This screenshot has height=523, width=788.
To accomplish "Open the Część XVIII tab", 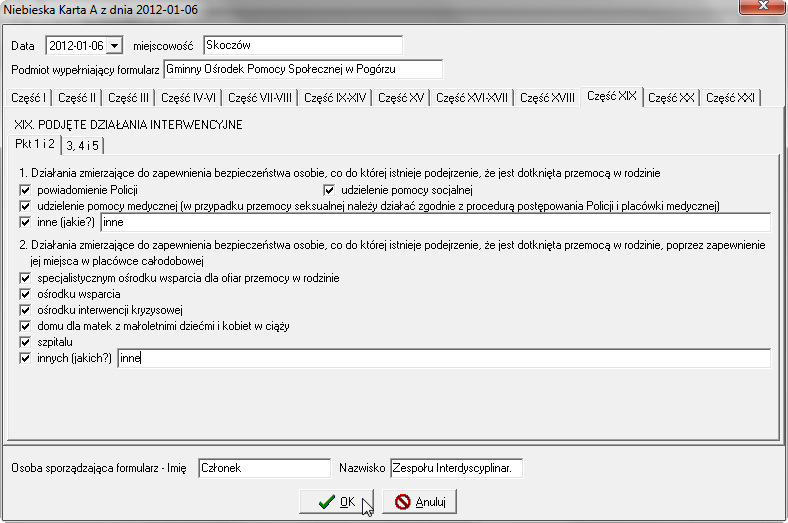I will tap(547, 97).
